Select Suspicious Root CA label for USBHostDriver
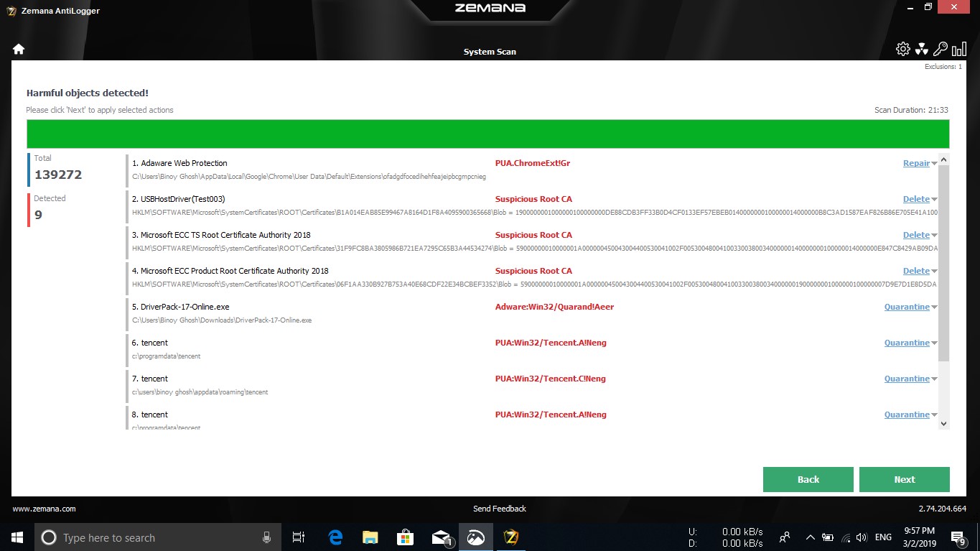 tap(533, 199)
